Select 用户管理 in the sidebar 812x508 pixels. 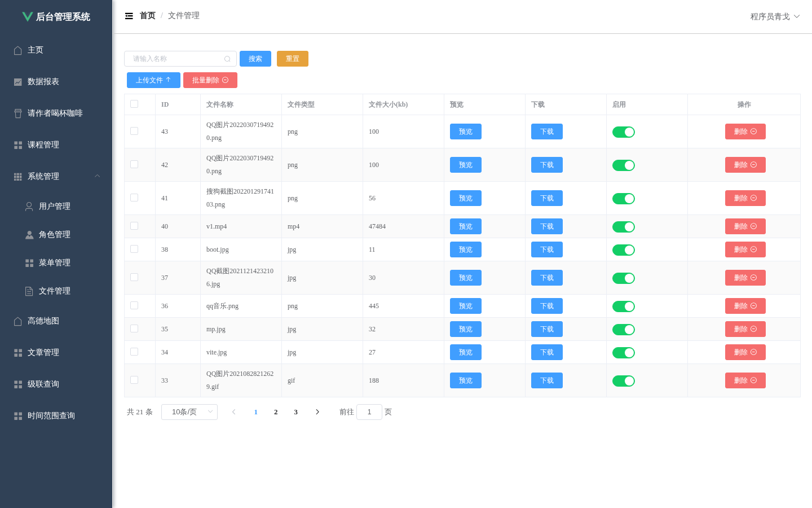56,207
